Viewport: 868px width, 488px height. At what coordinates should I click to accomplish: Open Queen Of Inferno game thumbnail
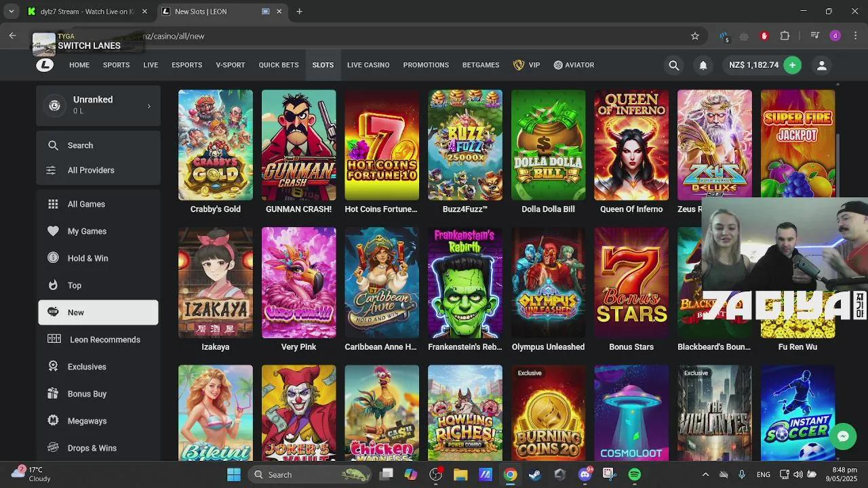point(631,145)
